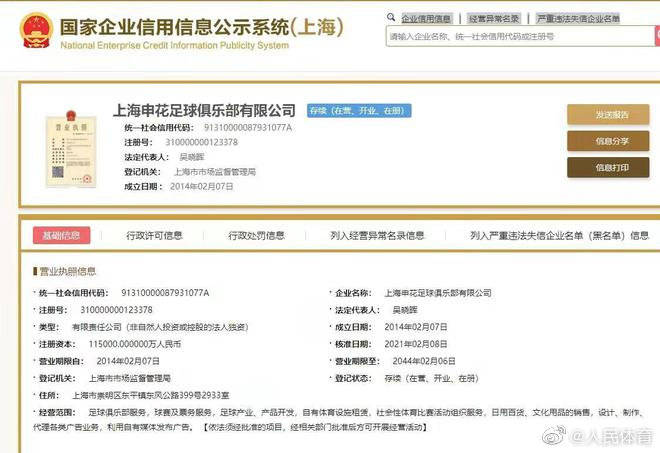The width and height of the screenshot is (660, 453).
Task: Click the 核准日期 value 2021年02月08日
Action: (415, 344)
